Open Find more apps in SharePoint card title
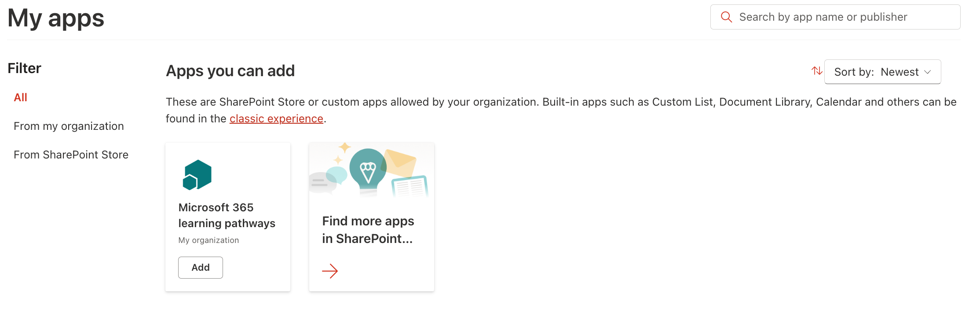Screen dimensions: 980x309 [x=368, y=230]
